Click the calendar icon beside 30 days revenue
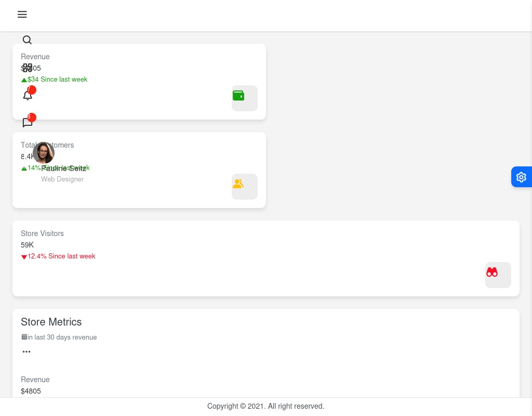 coord(24,337)
